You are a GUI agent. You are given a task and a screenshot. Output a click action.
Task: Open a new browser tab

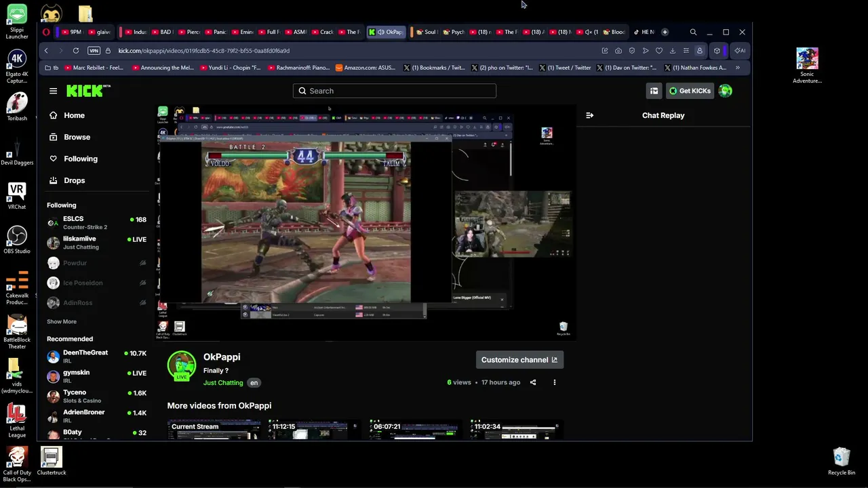pos(665,32)
